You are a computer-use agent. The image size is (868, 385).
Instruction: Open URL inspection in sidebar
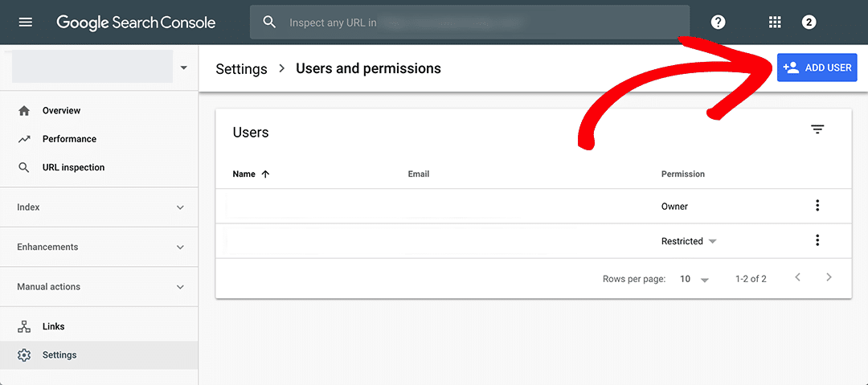(x=99, y=167)
